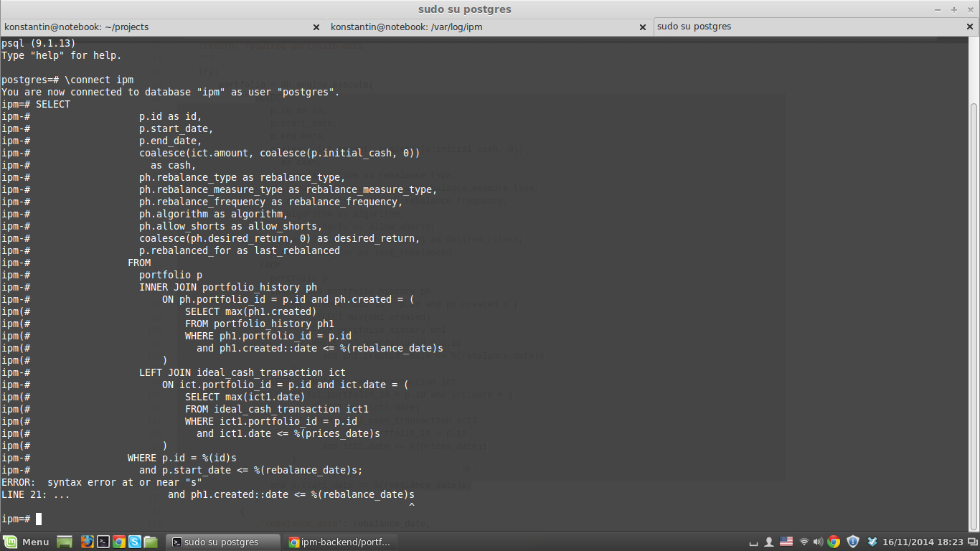Maximize the terminal window
Image resolution: width=980 pixels, height=551 pixels.
(x=954, y=9)
